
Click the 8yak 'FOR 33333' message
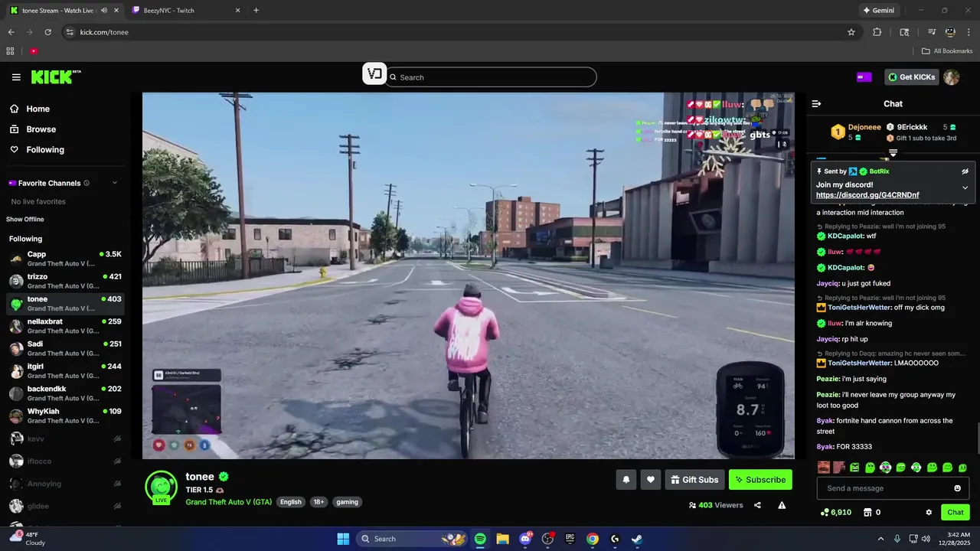(x=844, y=447)
